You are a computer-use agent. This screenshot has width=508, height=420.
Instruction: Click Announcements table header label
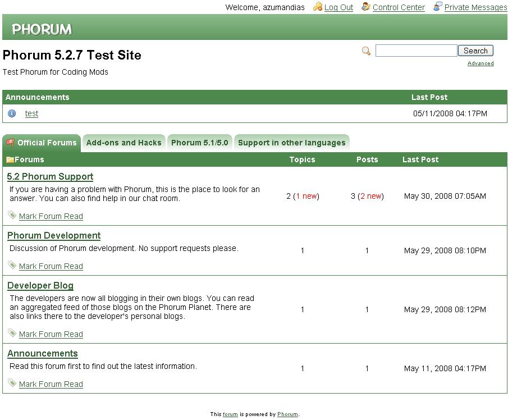point(37,97)
